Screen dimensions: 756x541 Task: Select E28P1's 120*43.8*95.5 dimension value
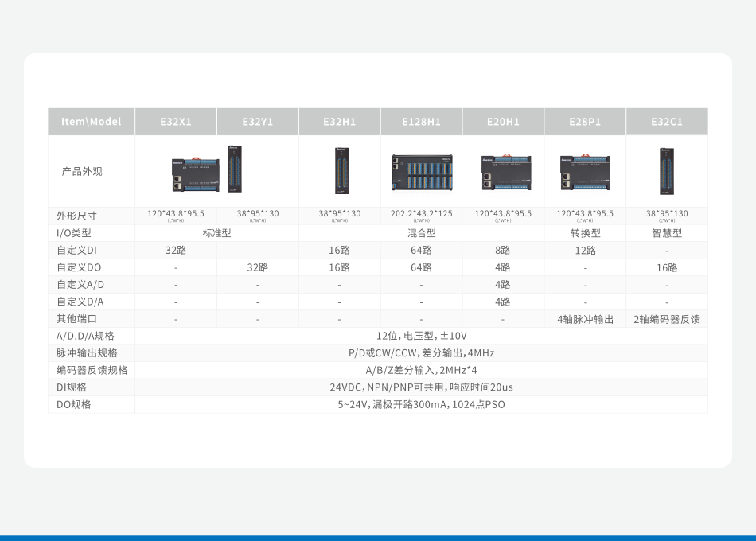586,213
